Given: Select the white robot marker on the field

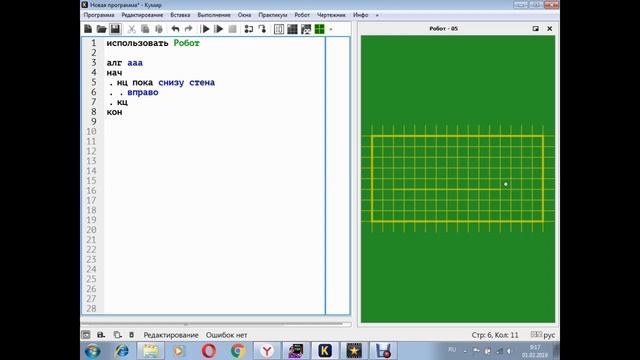Looking at the screenshot, I should pyautogui.click(x=506, y=184).
